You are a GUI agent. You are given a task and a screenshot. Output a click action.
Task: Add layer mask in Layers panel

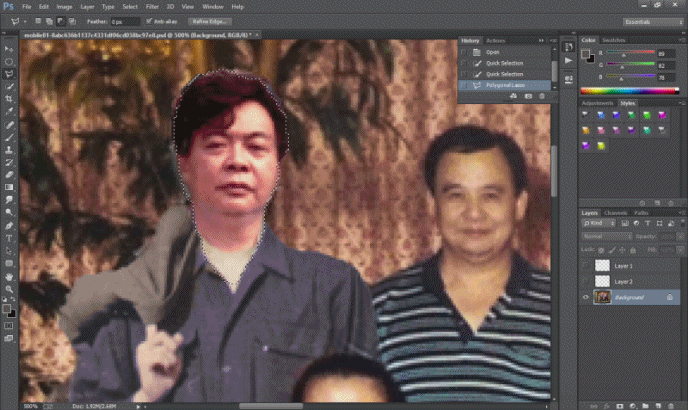pyautogui.click(x=620, y=406)
